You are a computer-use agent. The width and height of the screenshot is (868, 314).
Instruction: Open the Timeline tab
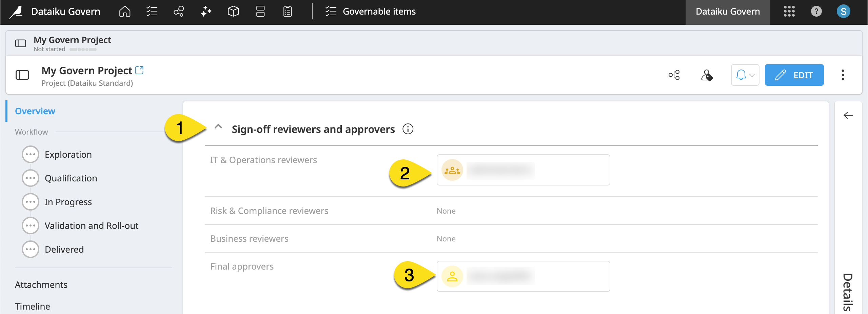pyautogui.click(x=33, y=307)
